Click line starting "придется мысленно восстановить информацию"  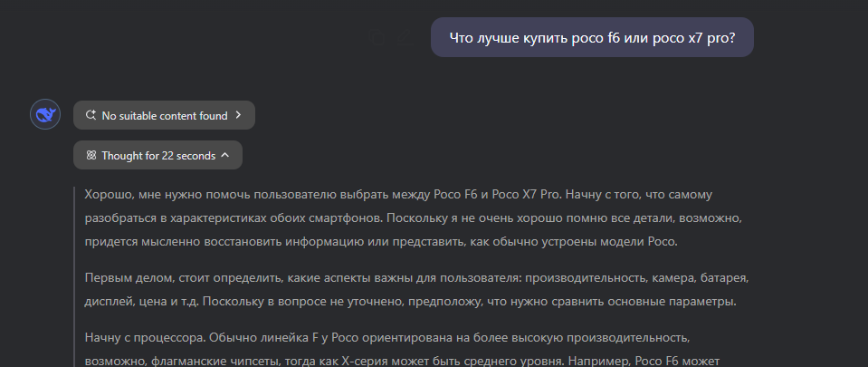(x=381, y=242)
